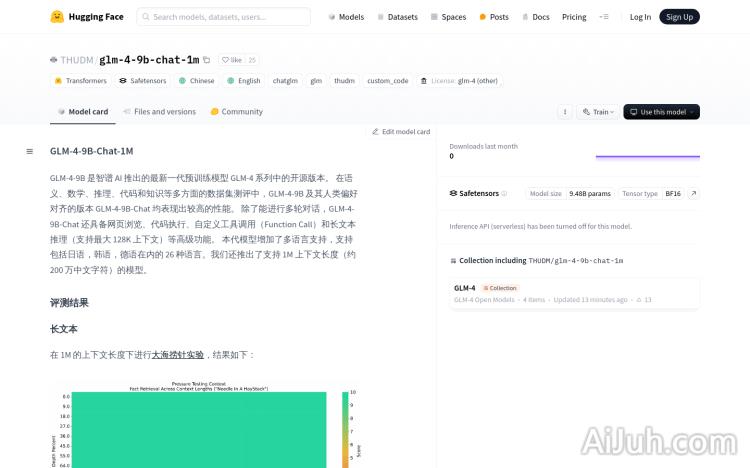Click the downloads last month chart line
750x468 pixels.
(647, 156)
